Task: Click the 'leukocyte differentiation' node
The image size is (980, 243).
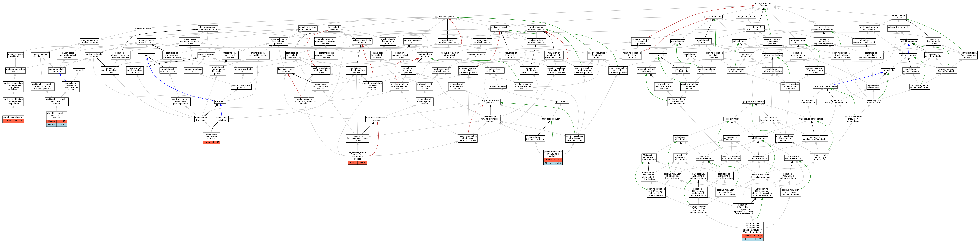Action: pyautogui.click(x=825, y=86)
